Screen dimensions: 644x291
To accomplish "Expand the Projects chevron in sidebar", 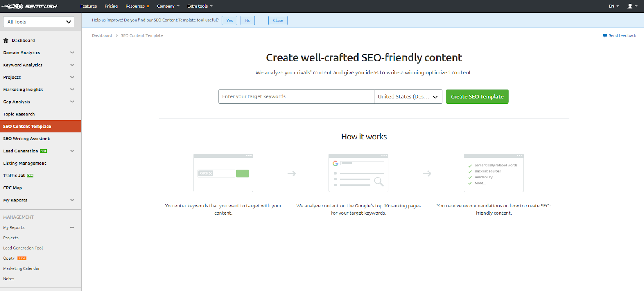I will pos(72,77).
